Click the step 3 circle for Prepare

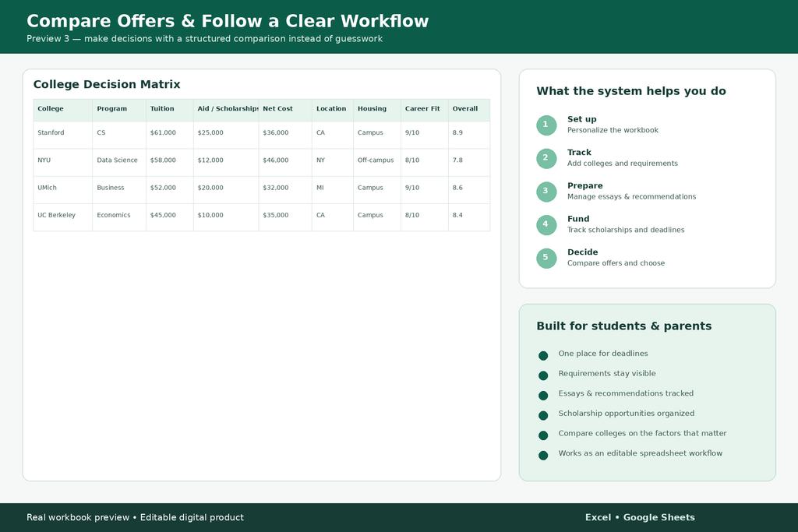coord(546,192)
